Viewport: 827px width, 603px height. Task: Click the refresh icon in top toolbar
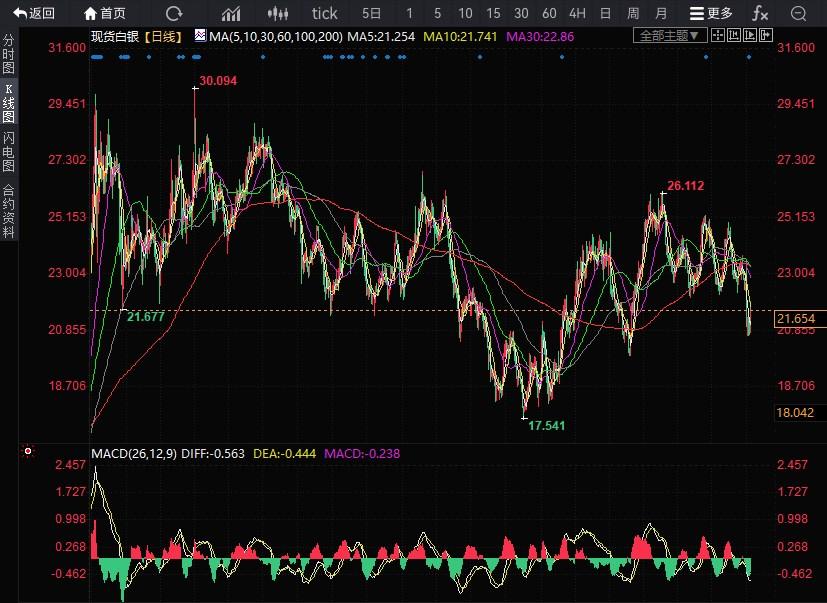point(174,13)
